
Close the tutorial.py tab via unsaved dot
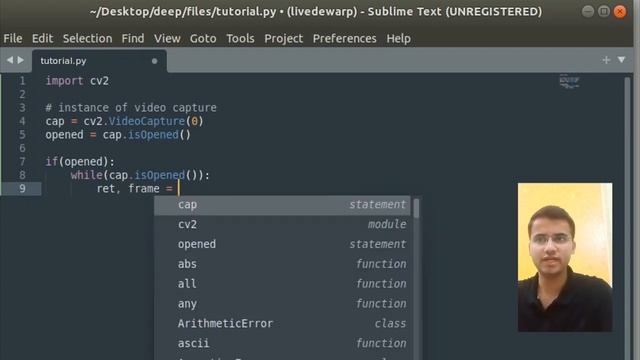tap(154, 61)
